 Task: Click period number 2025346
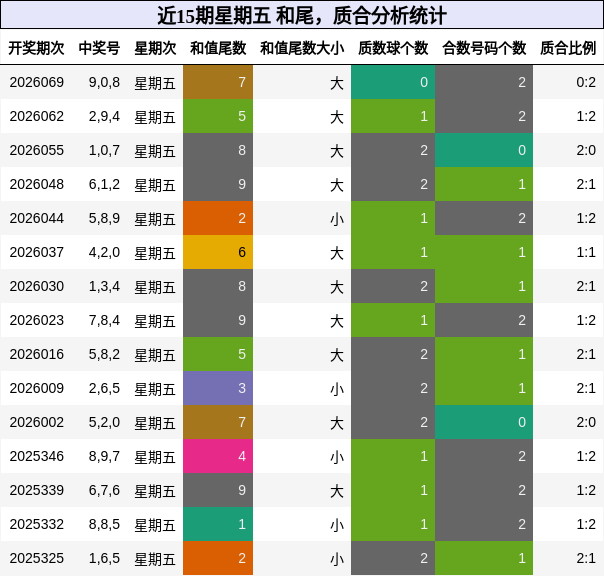point(37,456)
